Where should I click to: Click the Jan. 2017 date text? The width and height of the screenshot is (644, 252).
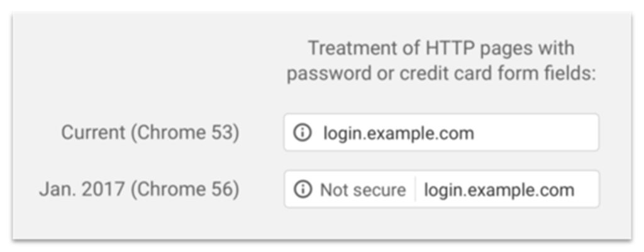pyautogui.click(x=82, y=190)
